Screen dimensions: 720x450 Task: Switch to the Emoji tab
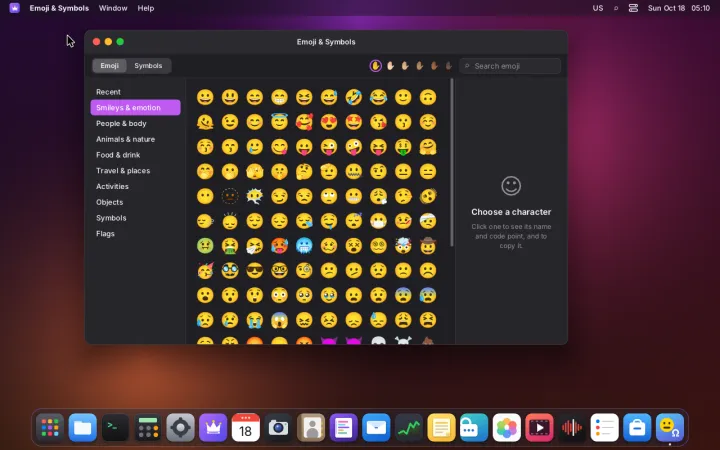pyautogui.click(x=109, y=66)
